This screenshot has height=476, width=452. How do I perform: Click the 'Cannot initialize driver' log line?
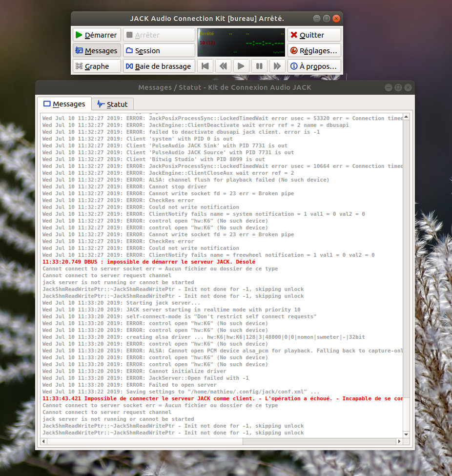coord(134,371)
